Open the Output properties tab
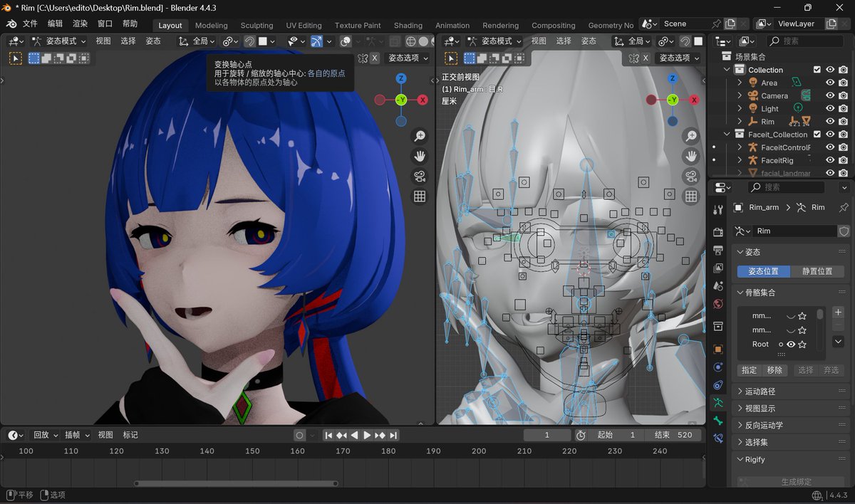This screenshot has height=504, width=855. point(718,250)
